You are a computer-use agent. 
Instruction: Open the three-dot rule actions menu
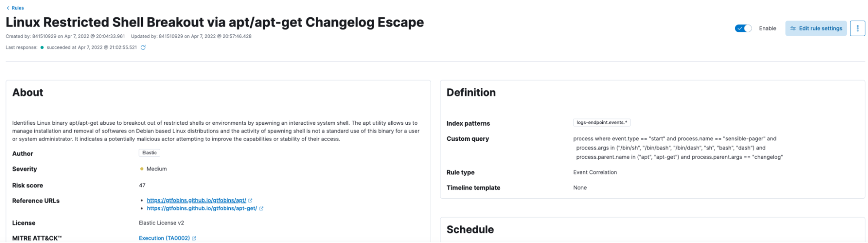coord(857,28)
